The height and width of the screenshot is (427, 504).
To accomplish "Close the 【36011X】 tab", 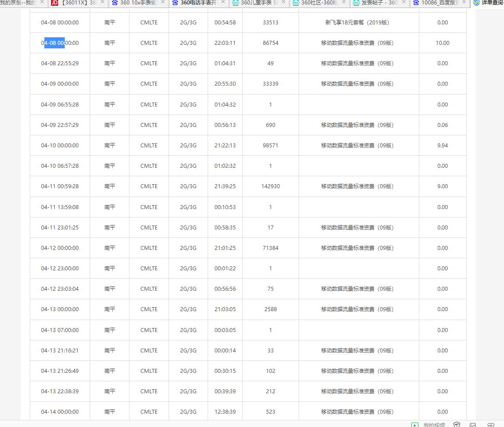I will coord(102,2).
